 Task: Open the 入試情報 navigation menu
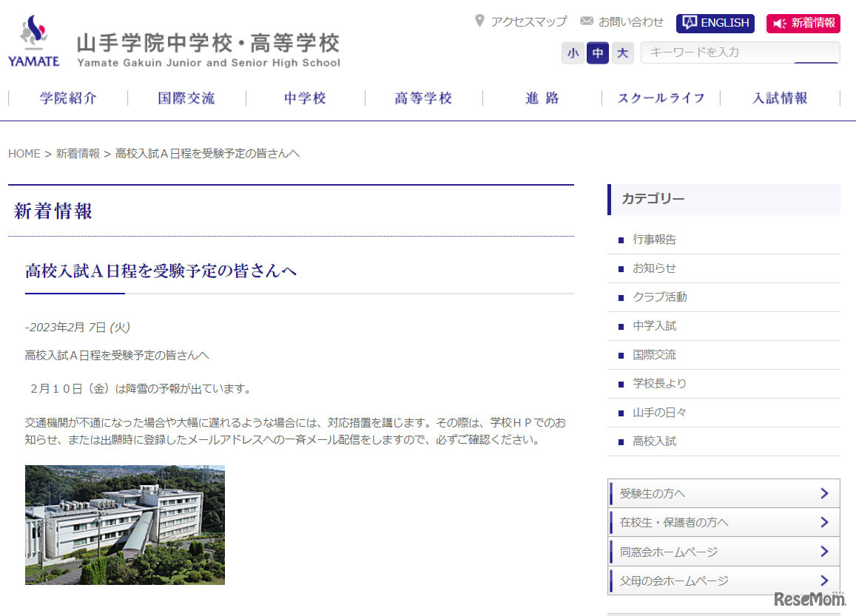pyautogui.click(x=780, y=98)
